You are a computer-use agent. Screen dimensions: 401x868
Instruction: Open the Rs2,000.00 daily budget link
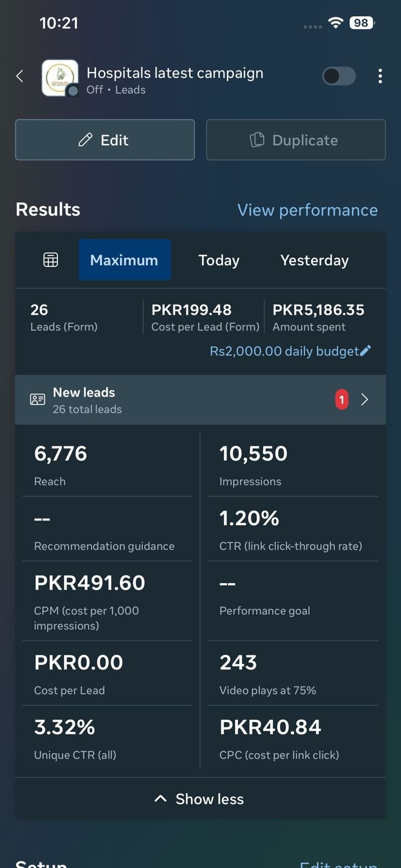[284, 351]
